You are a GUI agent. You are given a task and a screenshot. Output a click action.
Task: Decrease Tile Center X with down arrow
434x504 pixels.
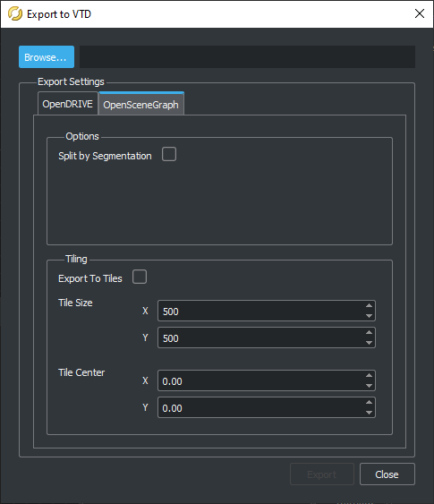[369, 386]
